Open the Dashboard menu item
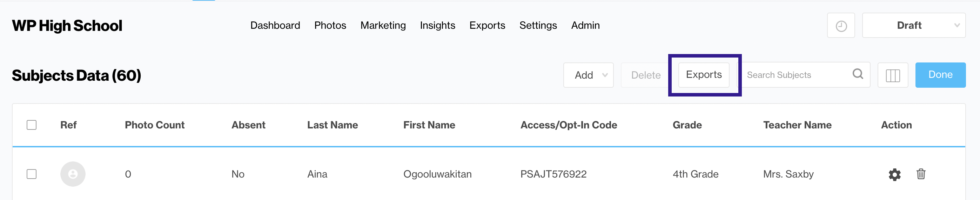Viewport: 980px width, 200px height. [275, 26]
